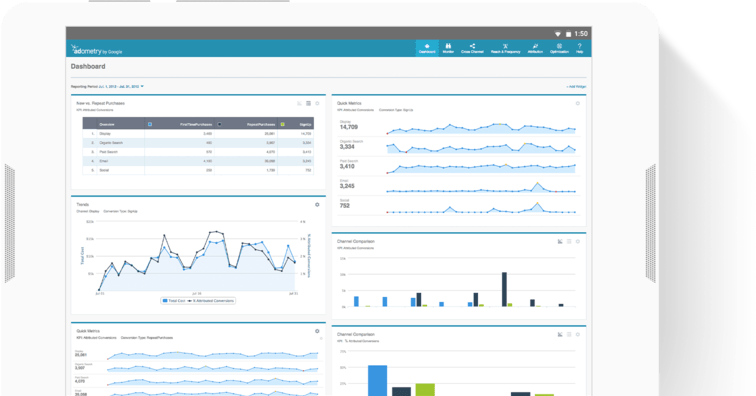This screenshot has width=756, height=396.
Task: Sort by the RepeatPurchases column header
Action: pos(261,124)
